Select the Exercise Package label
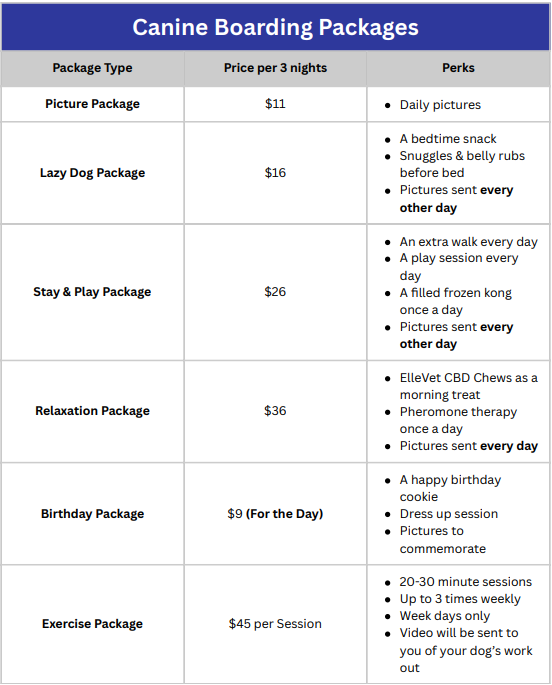Viewport: 552px width, 685px height. pyautogui.click(x=93, y=624)
